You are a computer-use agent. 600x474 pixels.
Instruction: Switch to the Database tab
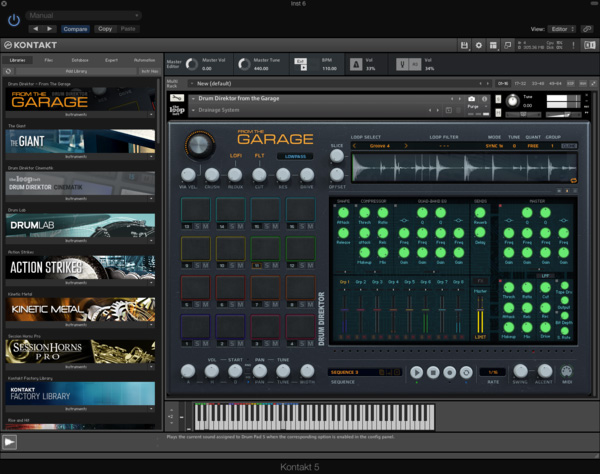point(80,60)
